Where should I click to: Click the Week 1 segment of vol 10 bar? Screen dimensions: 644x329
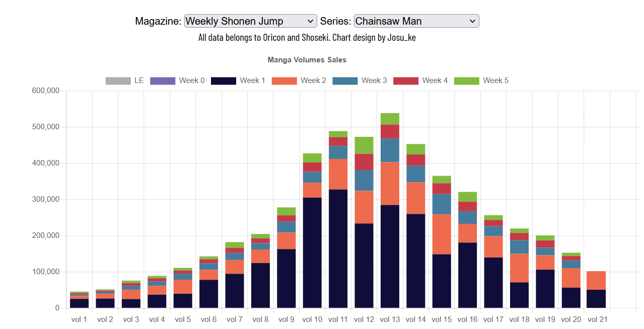(x=312, y=253)
